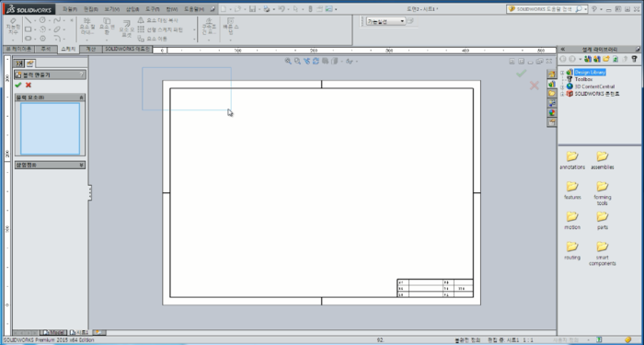This screenshot has height=345, width=644.
Task: Click inside the block entities selection box
Action: 50,129
